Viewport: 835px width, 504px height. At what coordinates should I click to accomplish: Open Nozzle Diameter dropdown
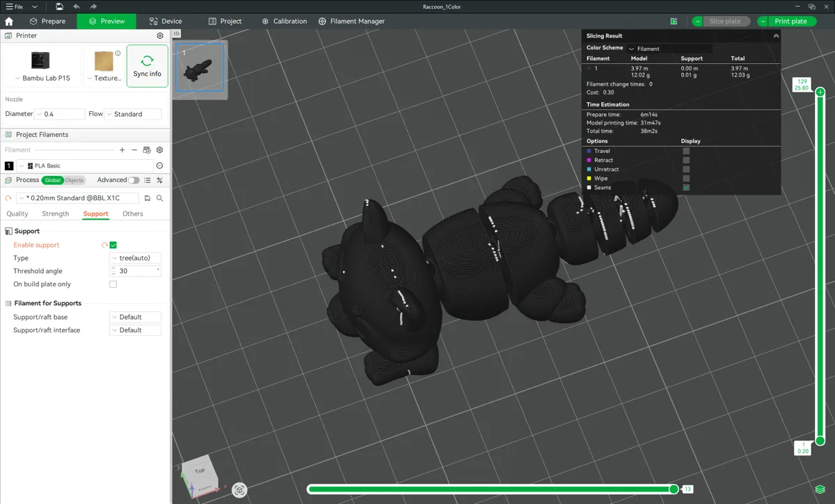(x=60, y=114)
